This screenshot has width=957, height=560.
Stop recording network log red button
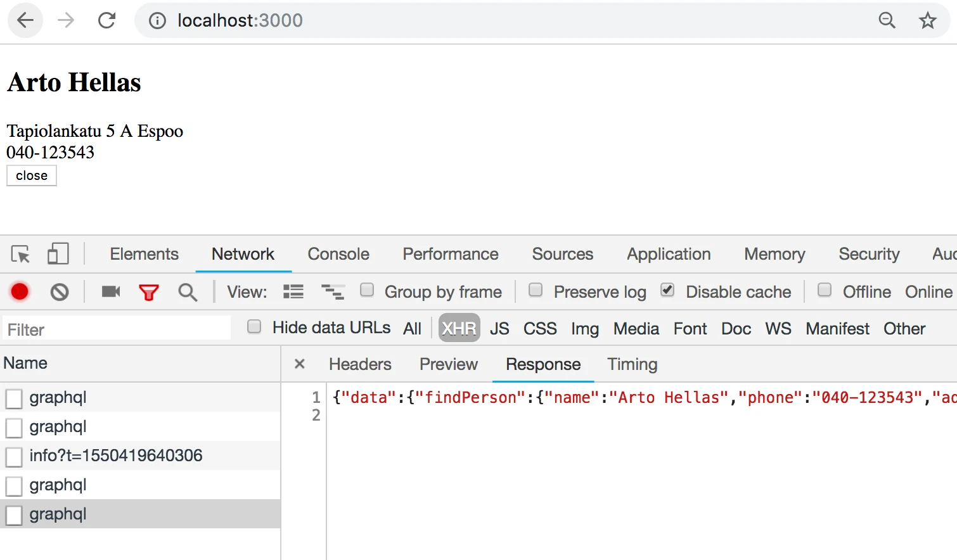pos(20,291)
